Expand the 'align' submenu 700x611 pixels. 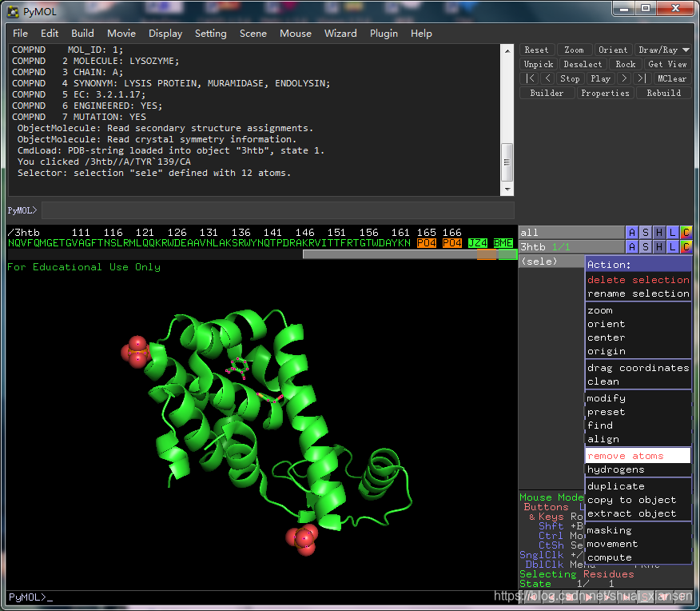pos(638,440)
